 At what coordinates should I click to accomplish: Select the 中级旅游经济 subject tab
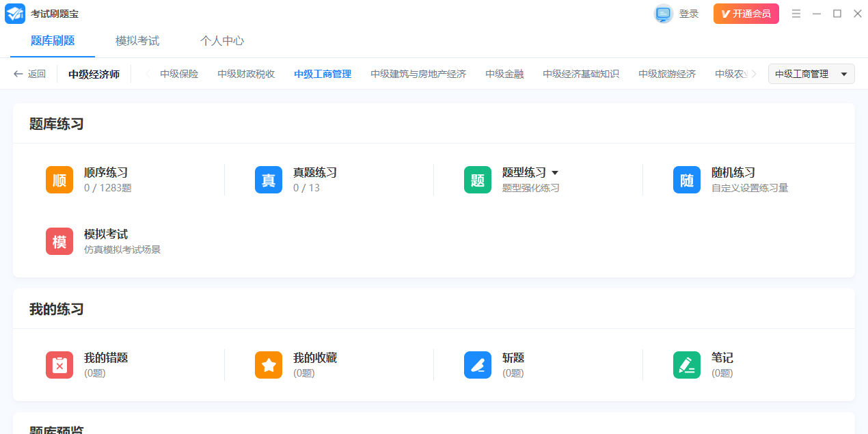pyautogui.click(x=667, y=74)
